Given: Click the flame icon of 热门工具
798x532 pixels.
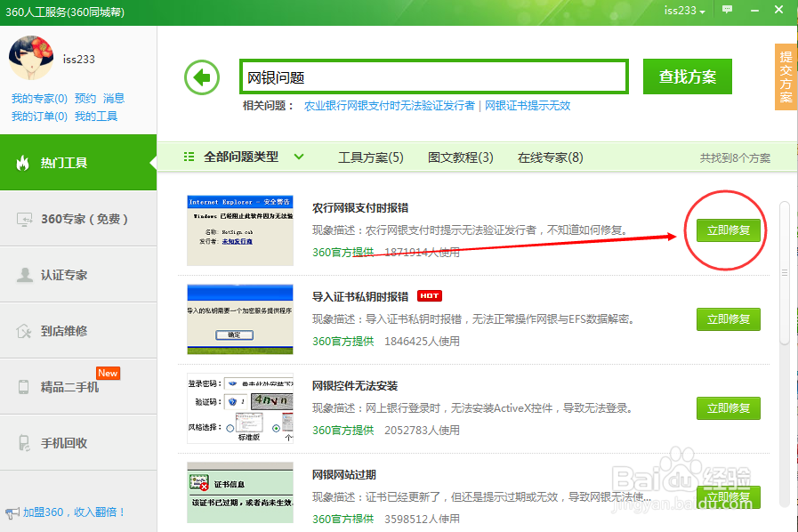Looking at the screenshot, I should [x=22, y=163].
